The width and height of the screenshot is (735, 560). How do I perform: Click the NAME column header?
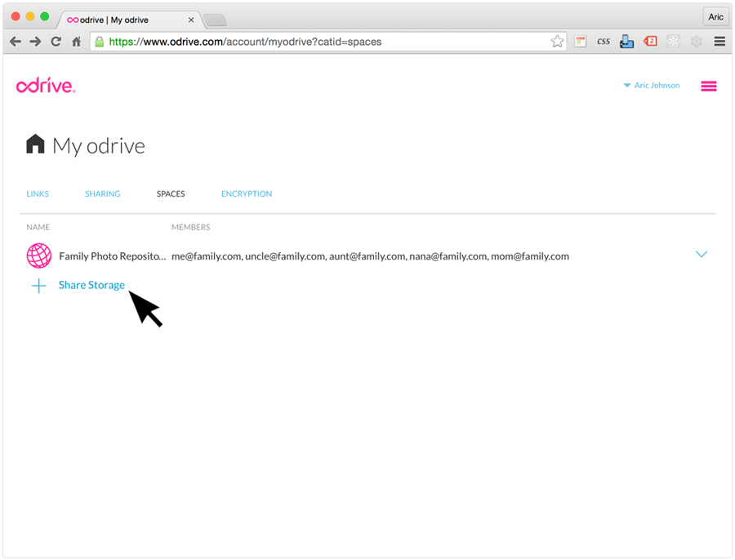tap(38, 227)
